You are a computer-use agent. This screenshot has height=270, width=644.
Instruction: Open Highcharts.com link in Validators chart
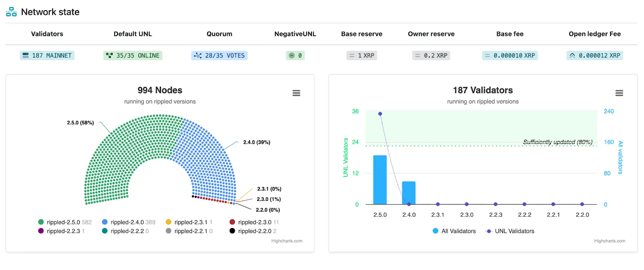[x=609, y=241]
